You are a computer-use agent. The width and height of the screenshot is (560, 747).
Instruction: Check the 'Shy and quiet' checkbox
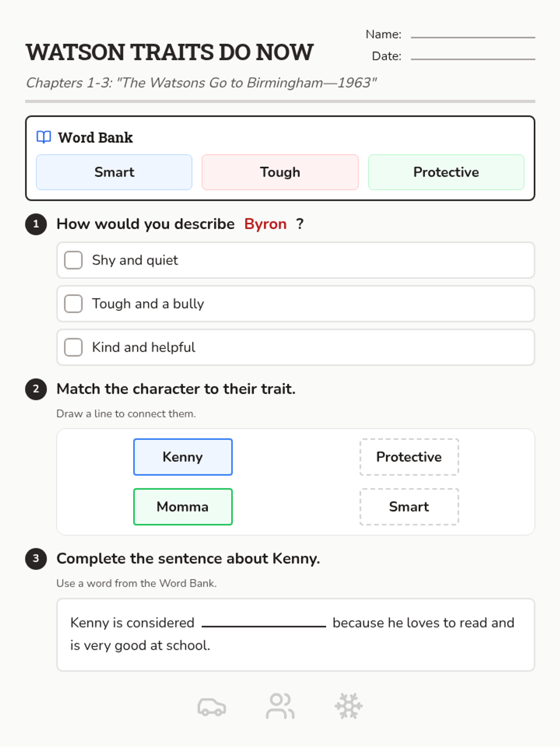coord(73,260)
